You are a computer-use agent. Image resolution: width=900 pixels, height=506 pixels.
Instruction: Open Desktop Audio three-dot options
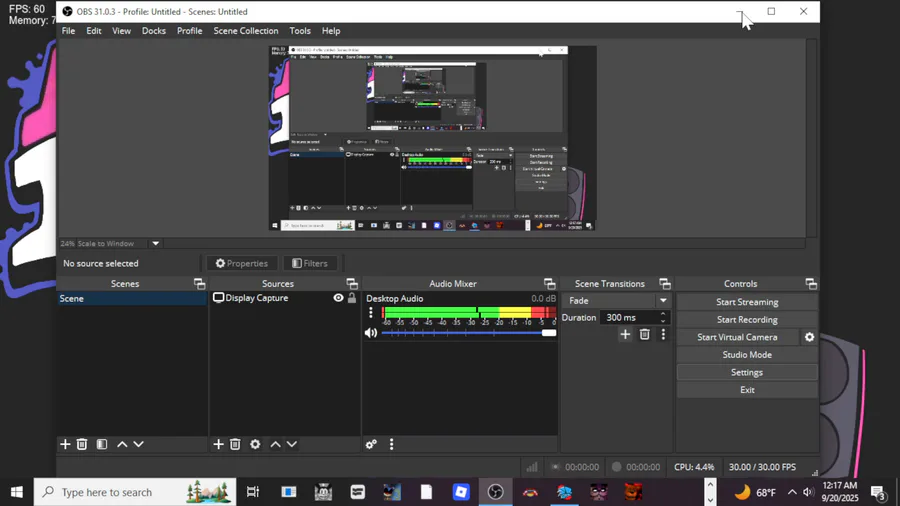[x=371, y=313]
